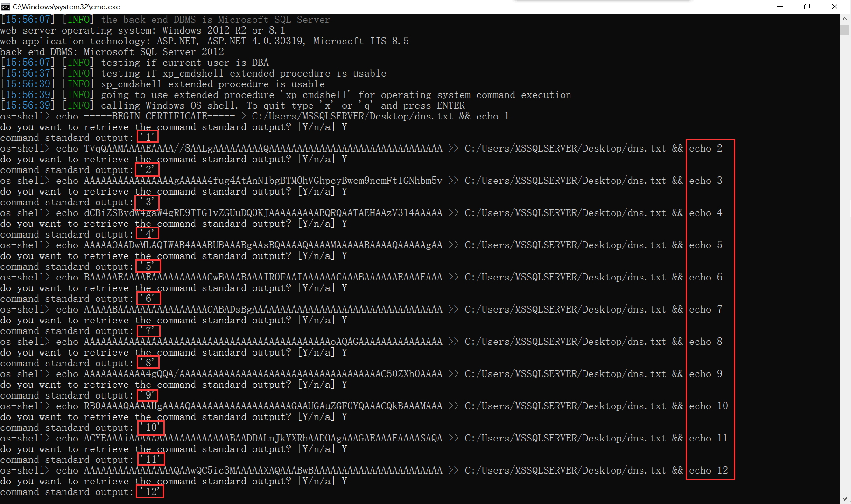Viewport: 851px width, 504px height.
Task: Click the command output value '9'
Action: pyautogui.click(x=148, y=395)
